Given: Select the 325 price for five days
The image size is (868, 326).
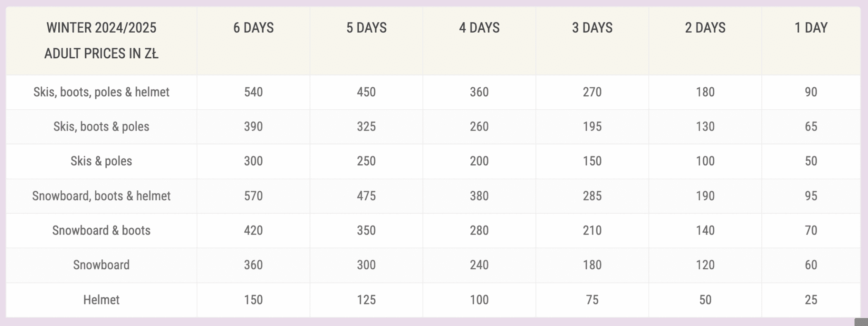Looking at the screenshot, I should click(366, 127).
